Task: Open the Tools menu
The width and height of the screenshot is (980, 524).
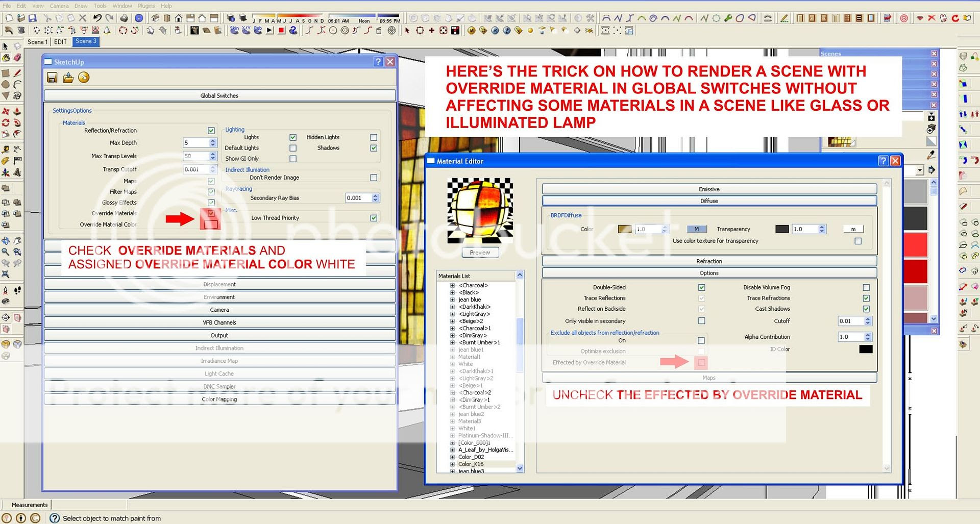Action: (x=100, y=6)
